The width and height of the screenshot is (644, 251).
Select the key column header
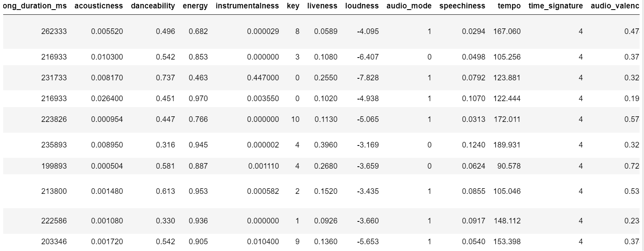(x=293, y=6)
